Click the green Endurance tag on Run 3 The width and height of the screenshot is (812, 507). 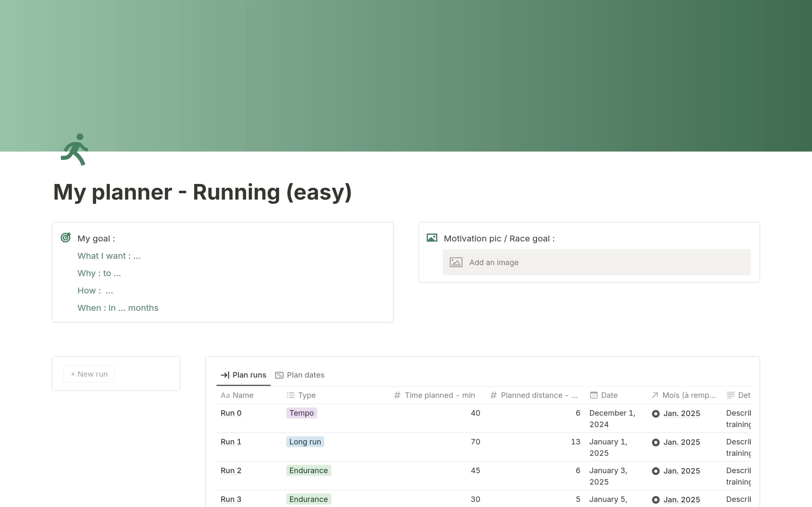point(308,499)
